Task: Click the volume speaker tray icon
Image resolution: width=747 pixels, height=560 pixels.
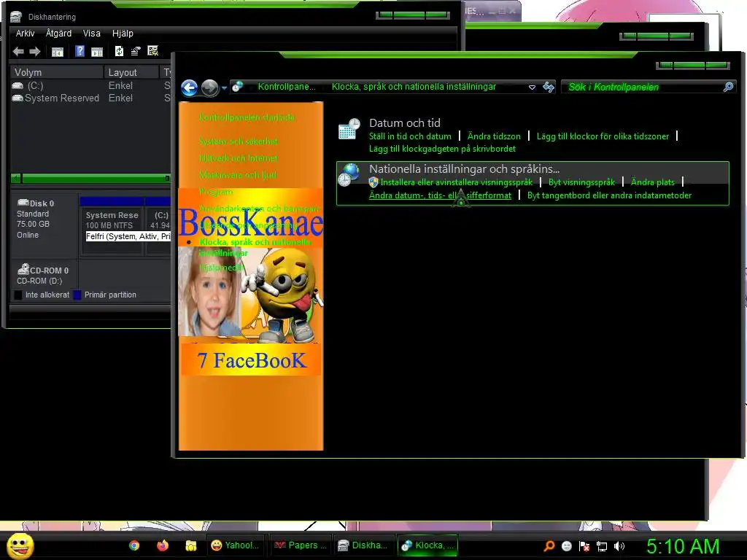Action: (619, 546)
